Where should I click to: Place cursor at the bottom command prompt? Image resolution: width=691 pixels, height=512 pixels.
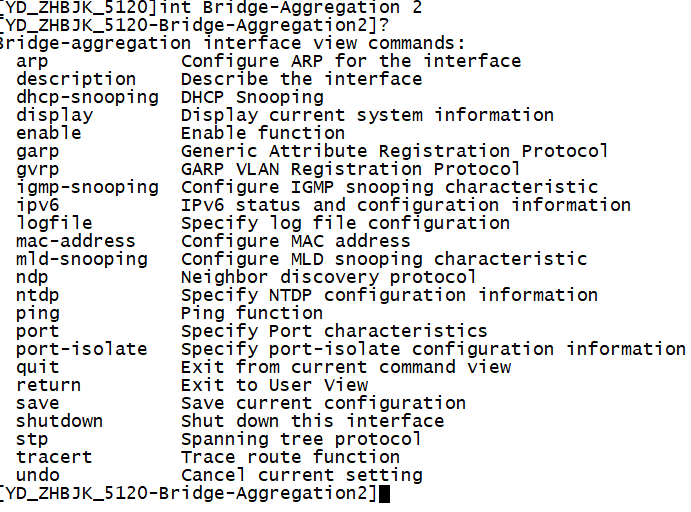(385, 494)
